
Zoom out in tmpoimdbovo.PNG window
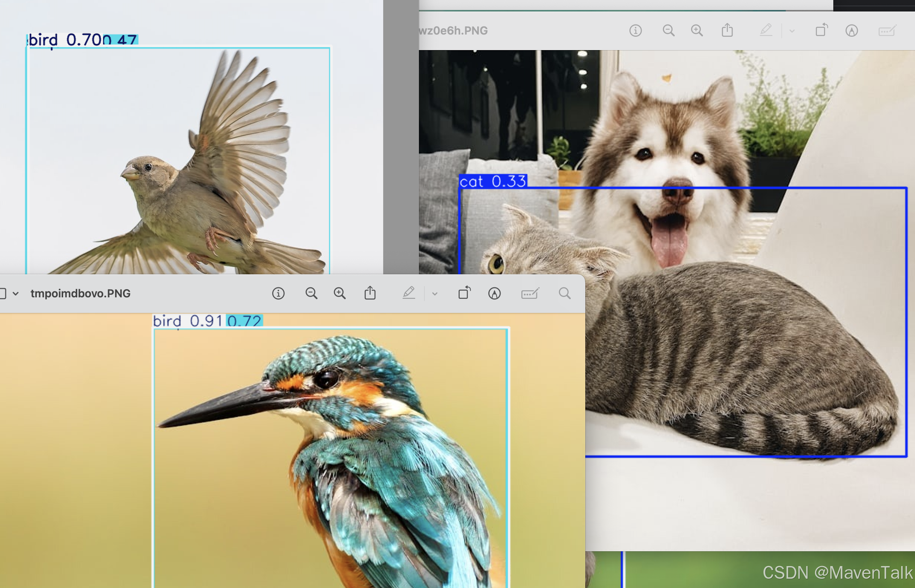coord(311,294)
